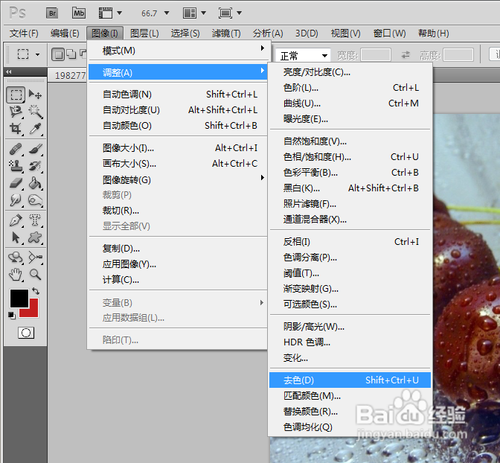Choose 去色(D) from the adjustments submenu
This screenshot has width=500, height=463.
click(350, 380)
